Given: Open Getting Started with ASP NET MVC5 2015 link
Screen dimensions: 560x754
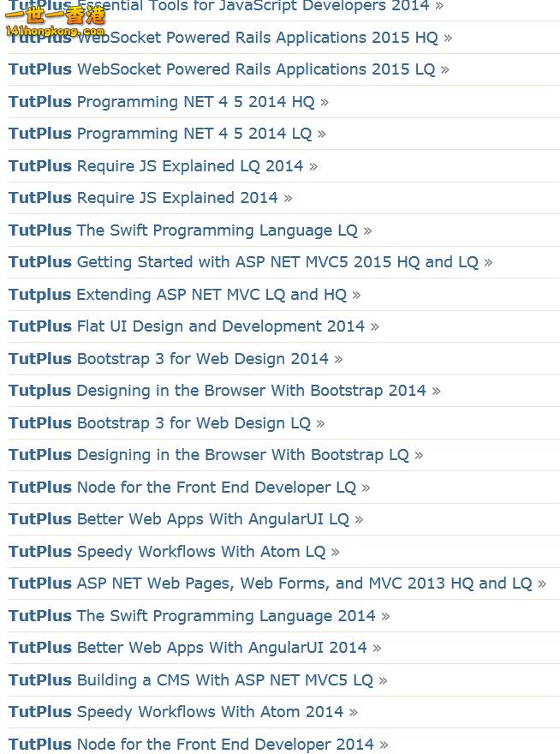Looking at the screenshot, I should coord(250,262).
